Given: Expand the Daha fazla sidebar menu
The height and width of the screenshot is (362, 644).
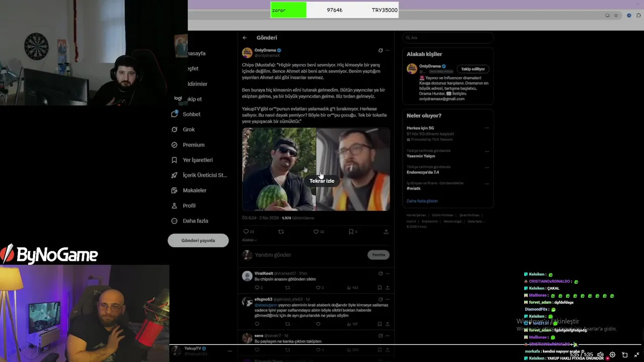Looking at the screenshot, I should coord(189,221).
